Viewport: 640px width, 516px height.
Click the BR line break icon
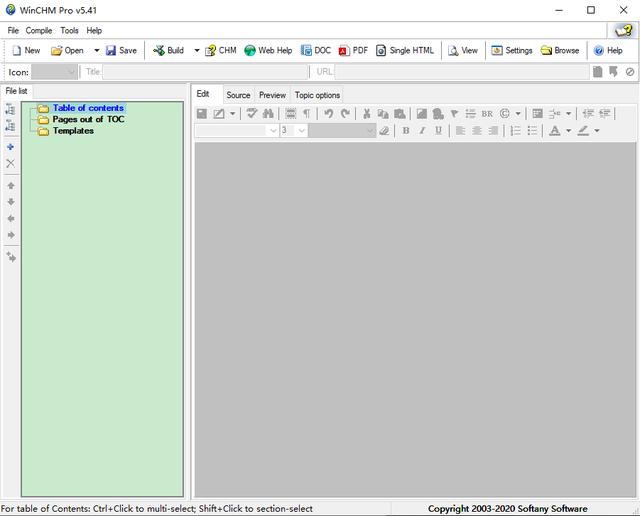(x=487, y=113)
